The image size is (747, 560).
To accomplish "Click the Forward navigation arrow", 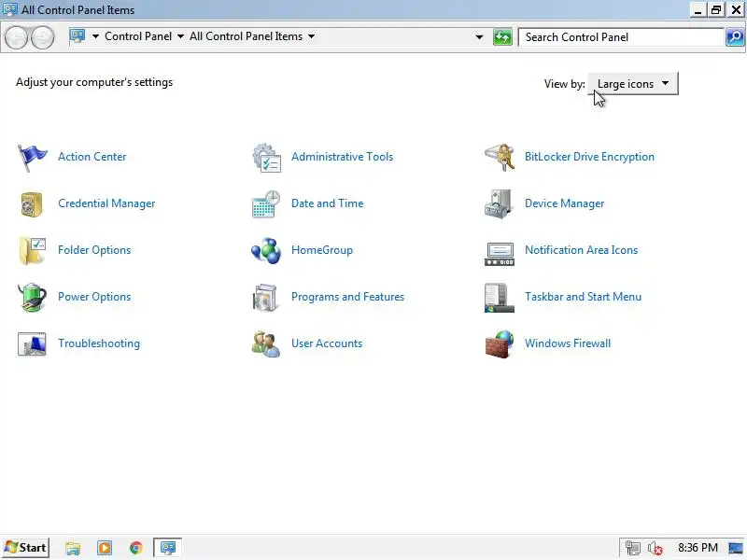I will [x=42, y=37].
